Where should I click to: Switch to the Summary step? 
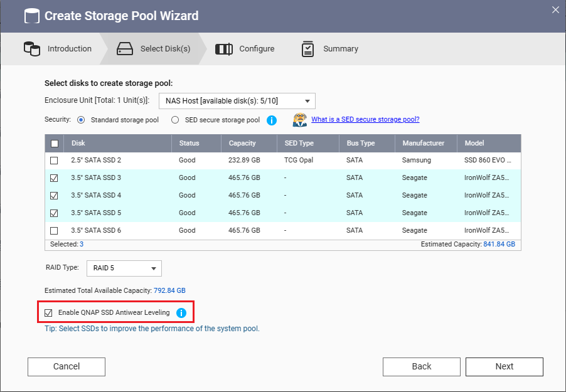340,48
